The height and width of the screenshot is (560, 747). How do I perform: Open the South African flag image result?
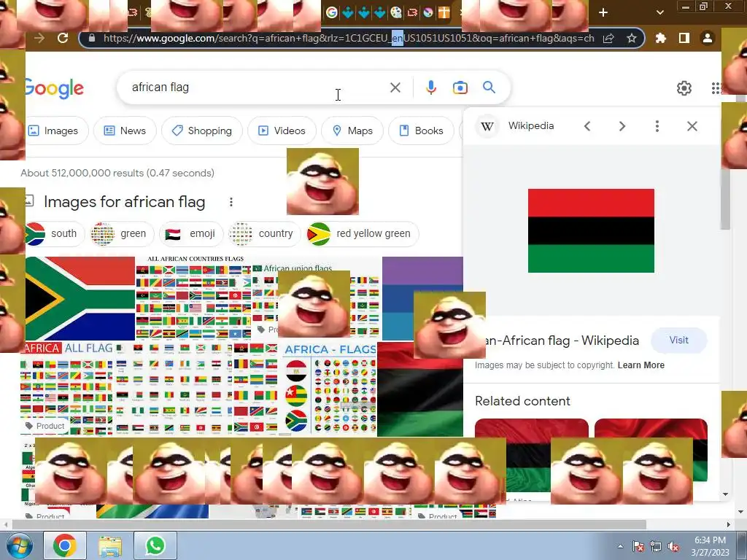click(80, 298)
